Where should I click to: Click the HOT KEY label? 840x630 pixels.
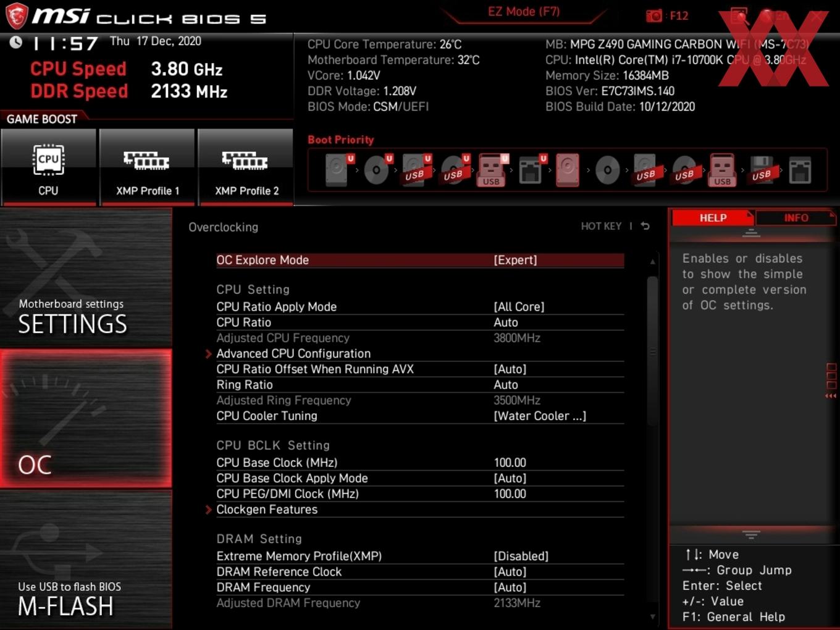(x=601, y=227)
